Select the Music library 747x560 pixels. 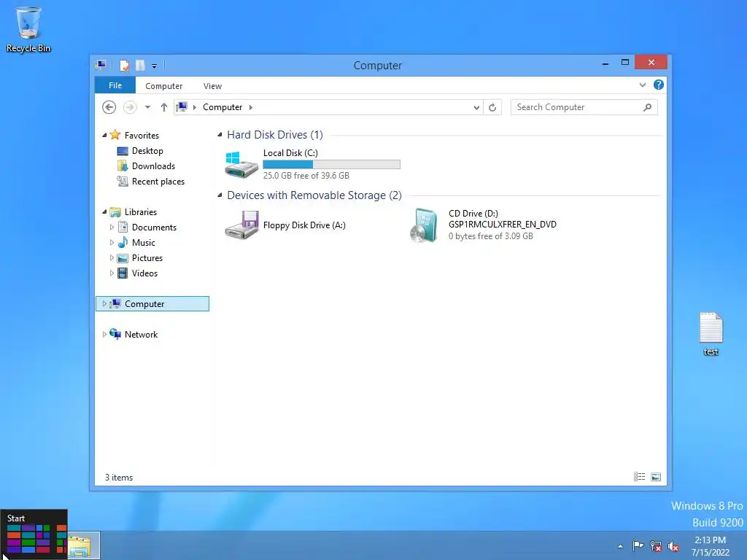click(x=144, y=242)
